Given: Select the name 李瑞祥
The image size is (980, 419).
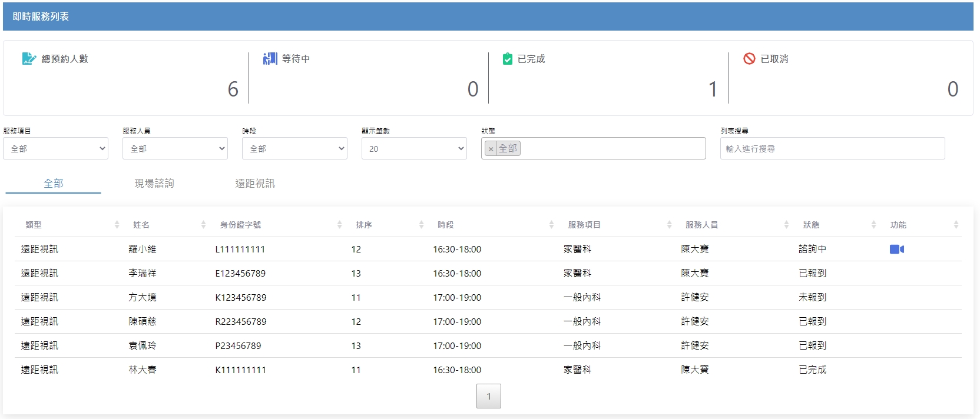Looking at the screenshot, I should (x=143, y=274).
